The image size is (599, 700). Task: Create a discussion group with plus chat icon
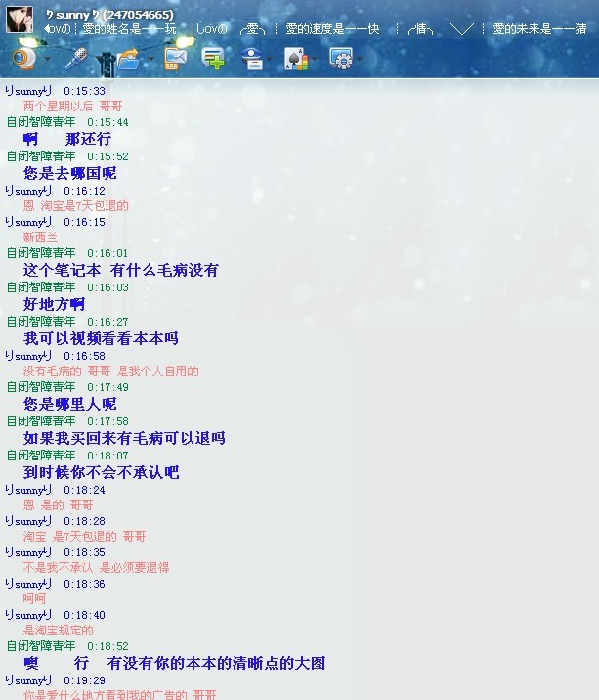click(213, 59)
